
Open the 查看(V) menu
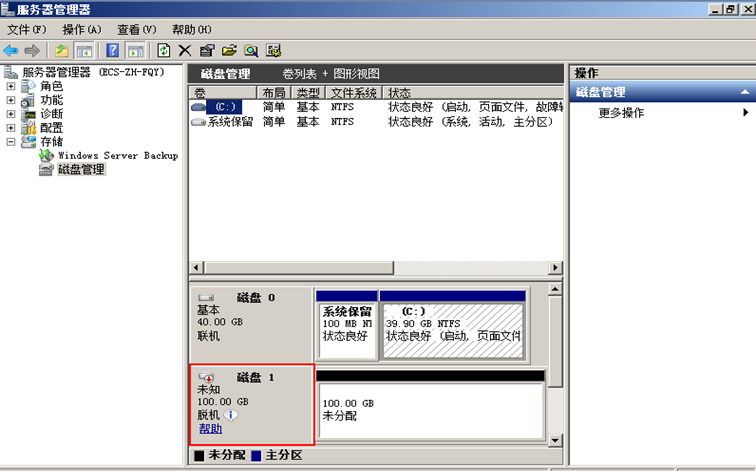click(137, 30)
